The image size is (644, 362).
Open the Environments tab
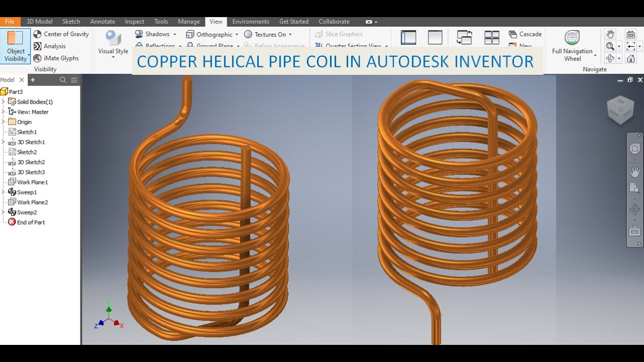pos(251,22)
